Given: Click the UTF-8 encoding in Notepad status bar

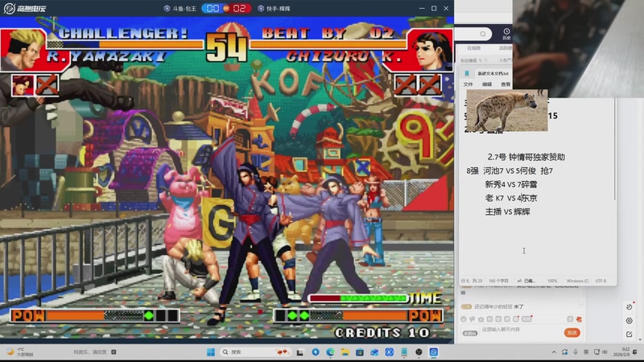Looking at the screenshot, I should (601, 281).
